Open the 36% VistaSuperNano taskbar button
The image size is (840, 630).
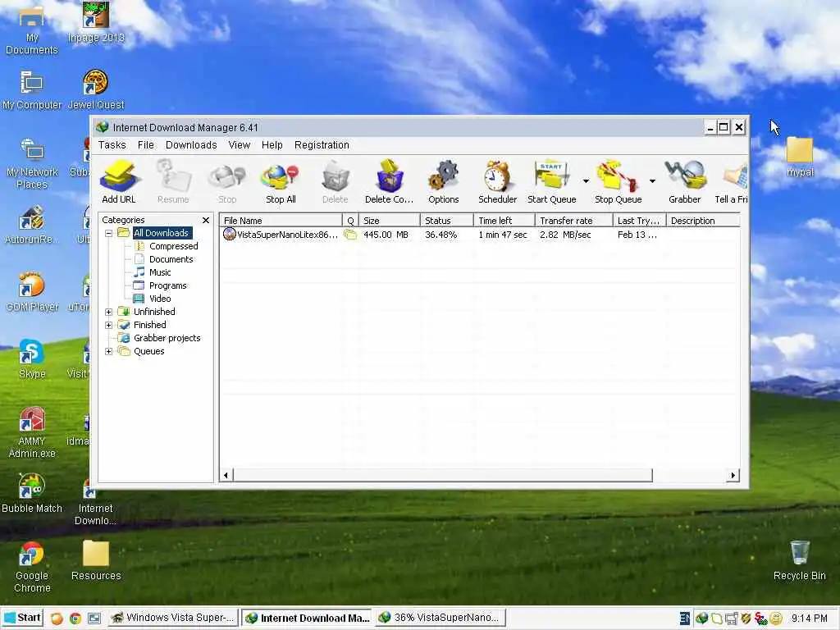[x=441, y=618]
